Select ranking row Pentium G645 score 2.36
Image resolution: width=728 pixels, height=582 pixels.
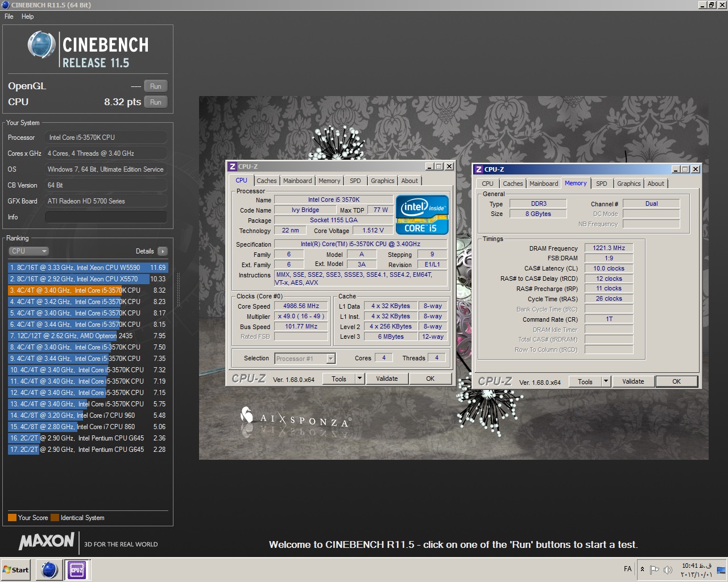[x=88, y=438]
